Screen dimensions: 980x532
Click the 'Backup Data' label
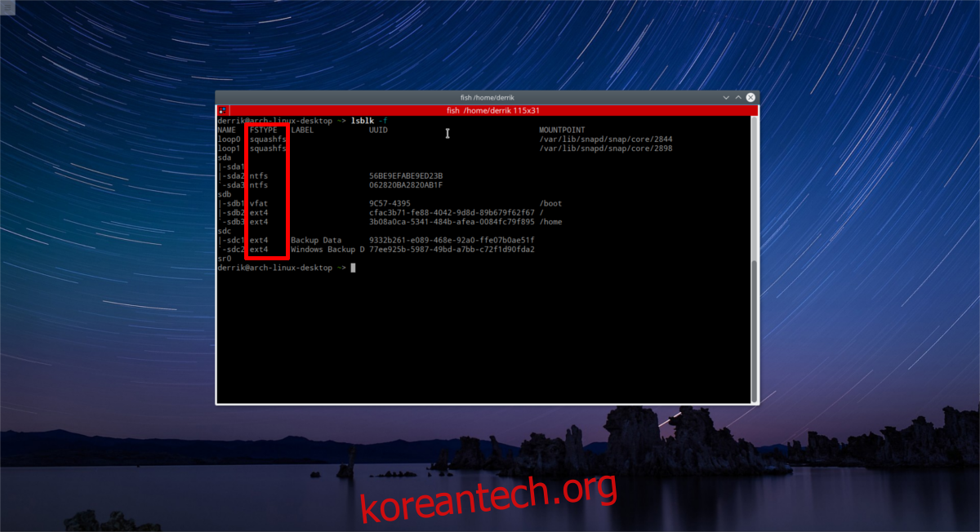point(316,240)
